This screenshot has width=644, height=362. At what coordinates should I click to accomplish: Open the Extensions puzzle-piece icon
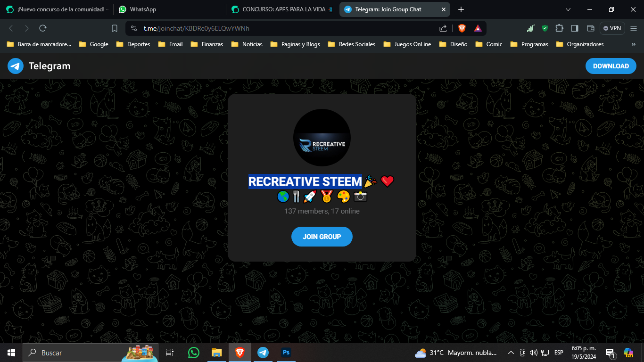559,28
